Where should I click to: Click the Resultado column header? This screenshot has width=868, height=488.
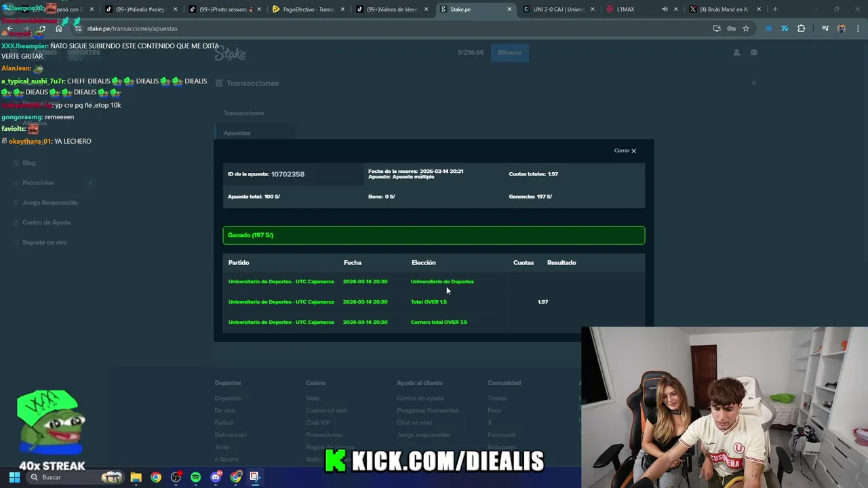pyautogui.click(x=561, y=262)
